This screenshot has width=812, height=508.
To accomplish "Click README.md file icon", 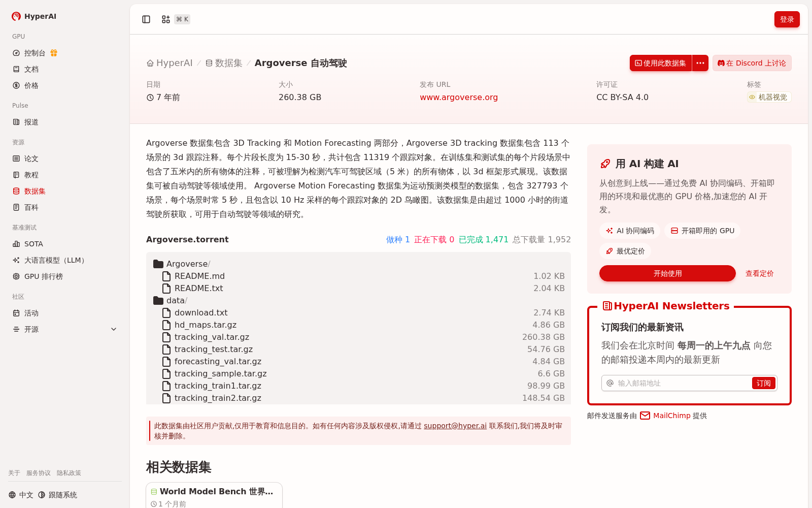I will click(x=166, y=276).
